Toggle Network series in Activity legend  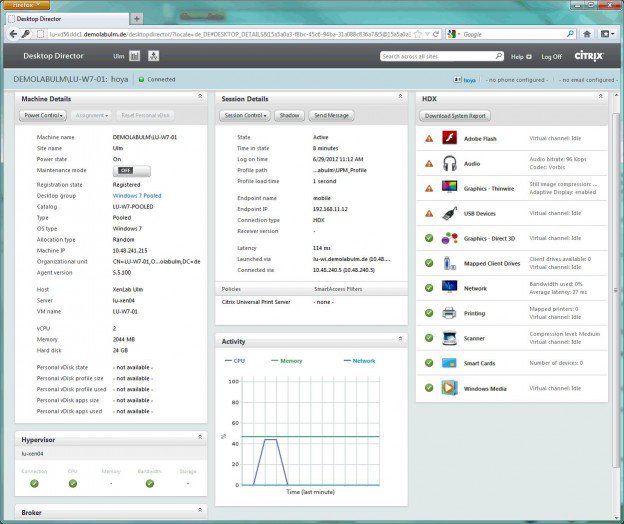(359, 361)
